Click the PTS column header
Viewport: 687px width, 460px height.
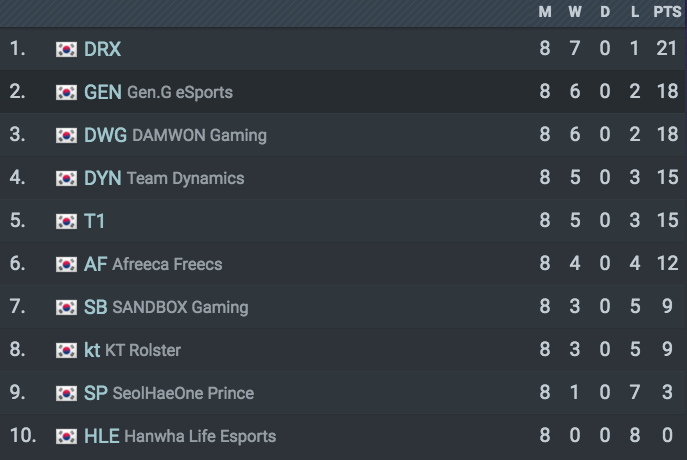tap(667, 12)
